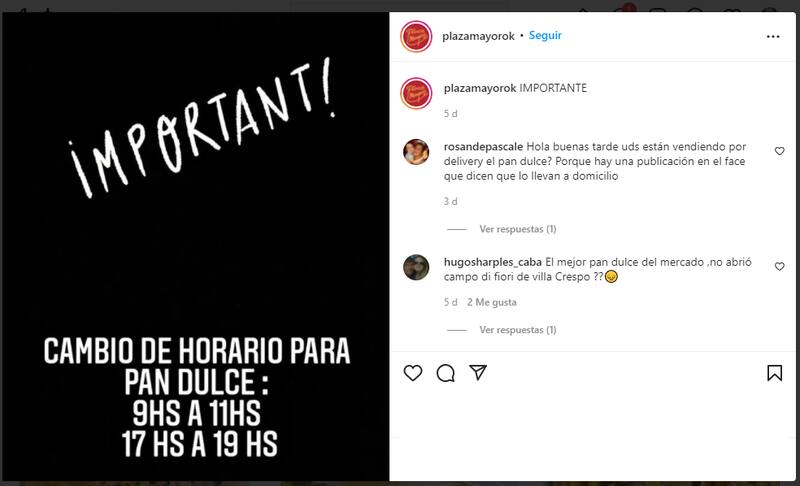Image resolution: width=800 pixels, height=486 pixels.
Task: Follow plazamayorok with Seguir
Action: tap(545, 36)
